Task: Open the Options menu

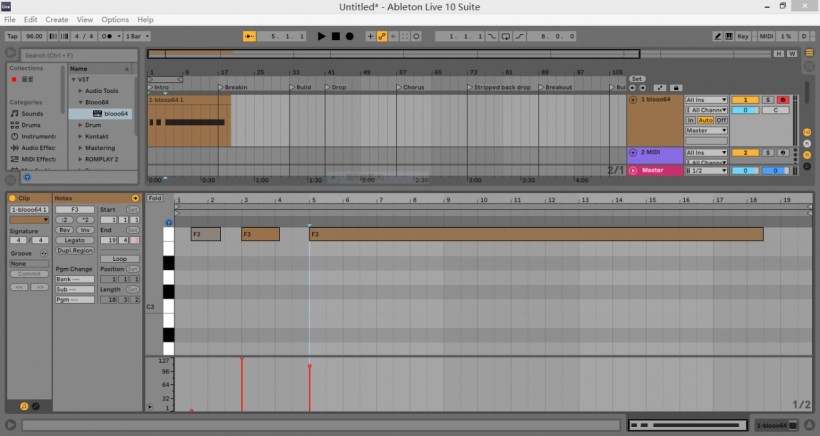Action: pos(115,19)
